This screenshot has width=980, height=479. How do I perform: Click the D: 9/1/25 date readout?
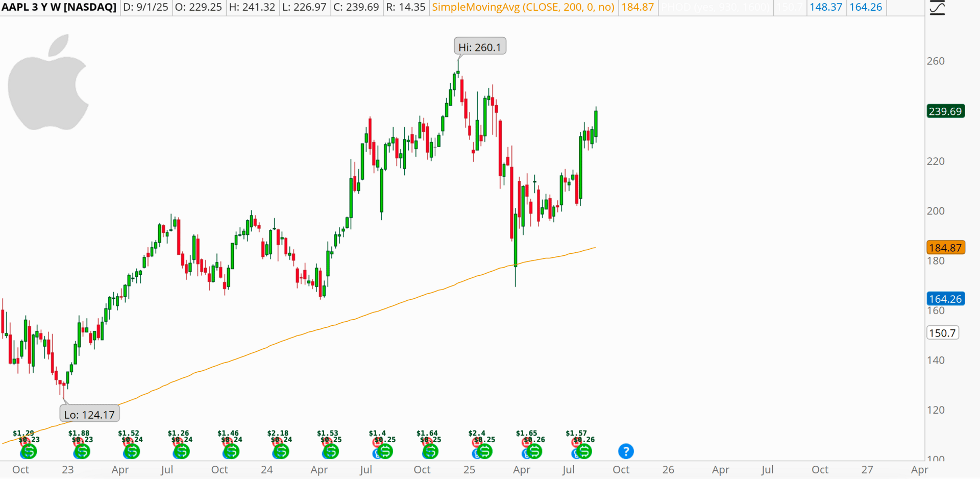[x=145, y=7]
